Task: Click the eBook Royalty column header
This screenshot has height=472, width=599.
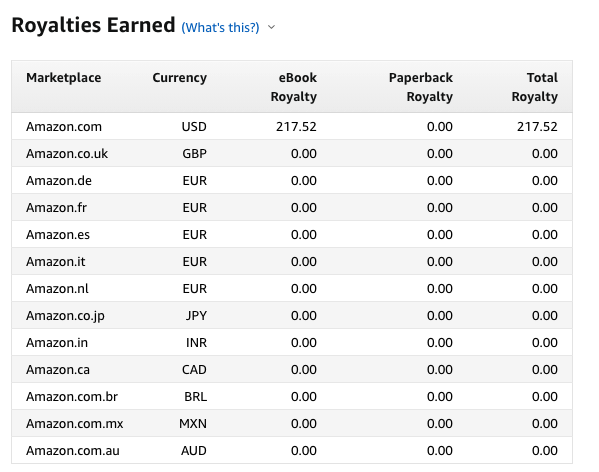Action: tap(293, 87)
